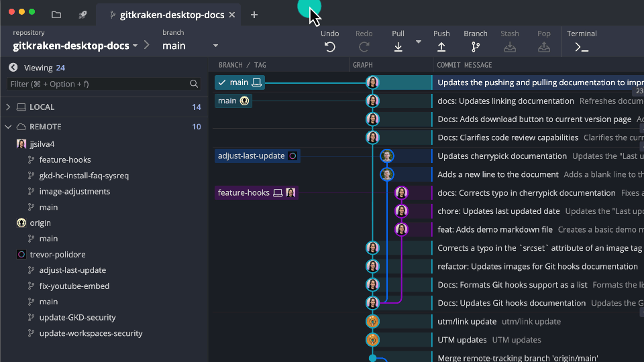Open the Terminal from the toolbar

[582, 42]
